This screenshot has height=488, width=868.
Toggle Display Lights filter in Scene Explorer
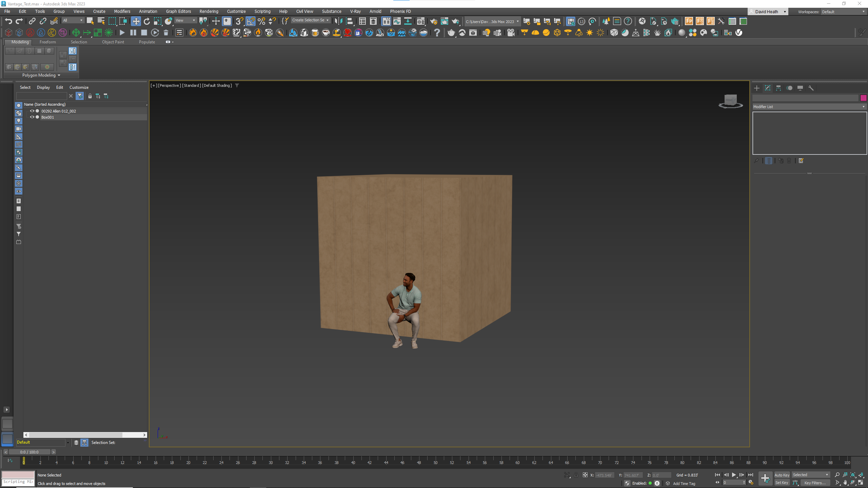(19, 121)
